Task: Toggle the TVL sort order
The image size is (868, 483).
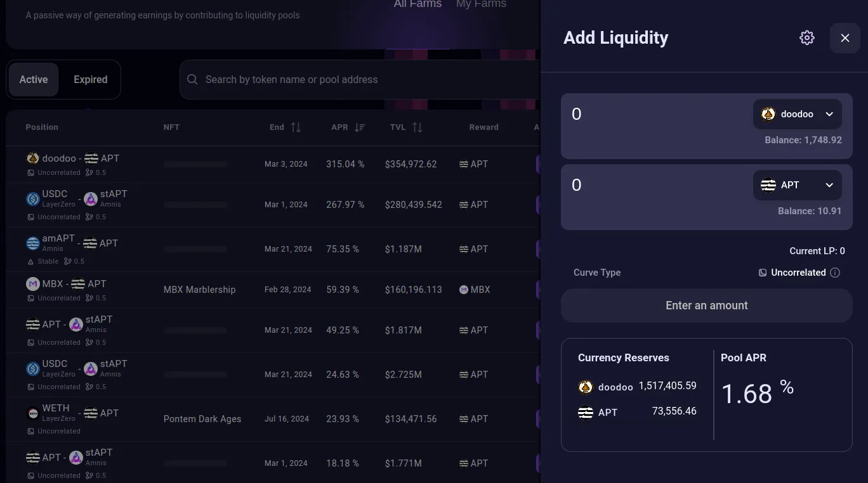Action: (418, 127)
